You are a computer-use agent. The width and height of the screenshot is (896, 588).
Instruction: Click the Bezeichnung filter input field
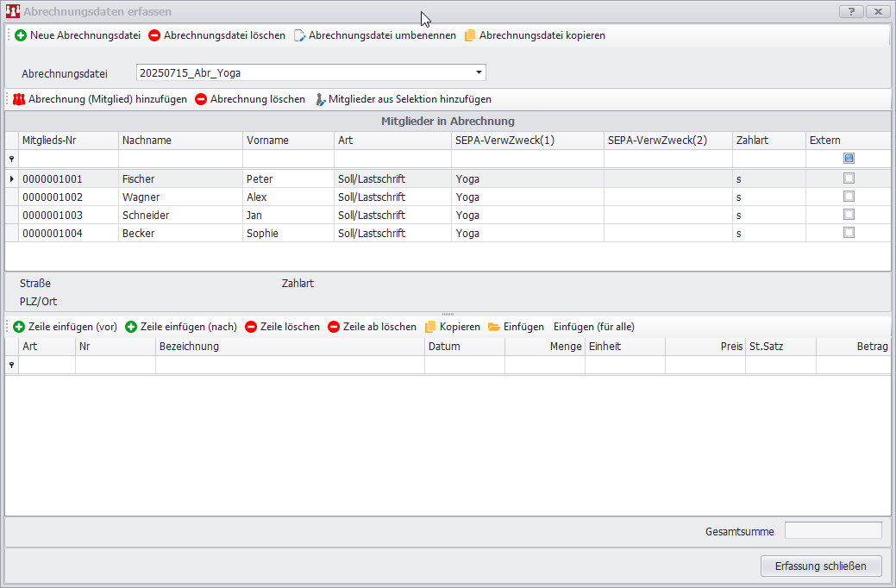[x=290, y=365]
